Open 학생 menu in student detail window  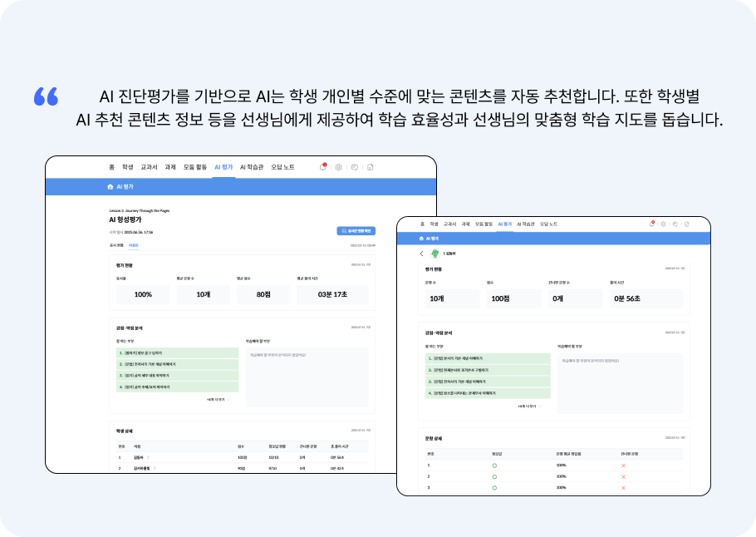click(434, 224)
